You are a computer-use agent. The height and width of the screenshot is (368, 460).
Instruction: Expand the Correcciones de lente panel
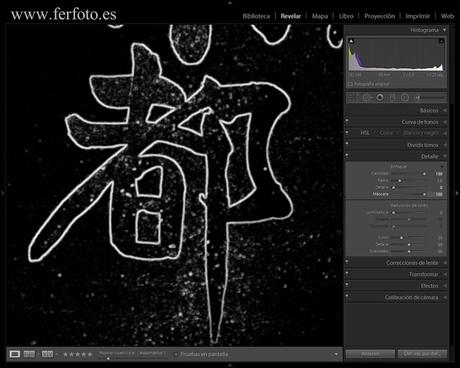pyautogui.click(x=445, y=263)
